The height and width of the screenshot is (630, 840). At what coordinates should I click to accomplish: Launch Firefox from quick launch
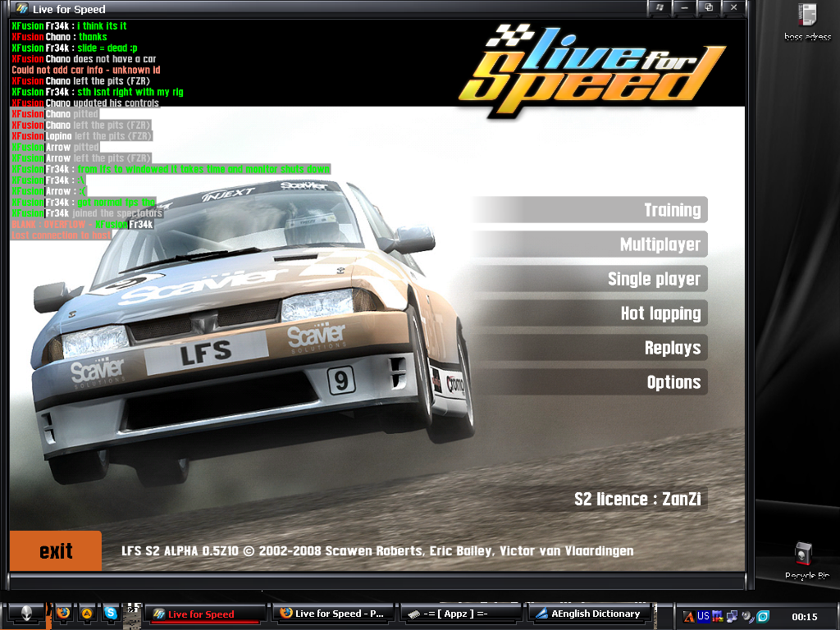63,612
